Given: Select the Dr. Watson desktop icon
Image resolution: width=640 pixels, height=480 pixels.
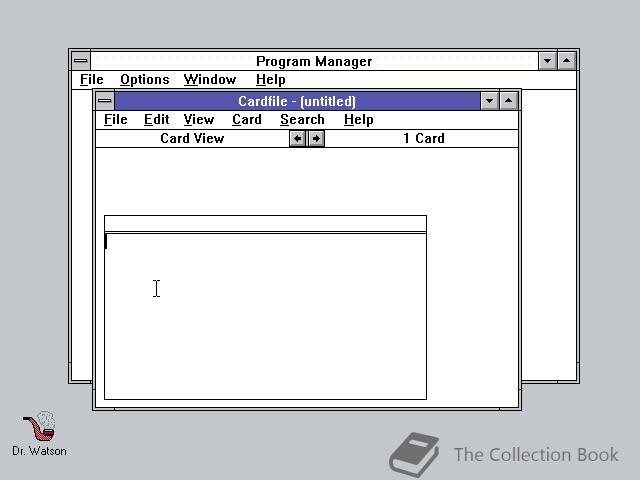Looking at the screenshot, I should pyautogui.click(x=39, y=433).
